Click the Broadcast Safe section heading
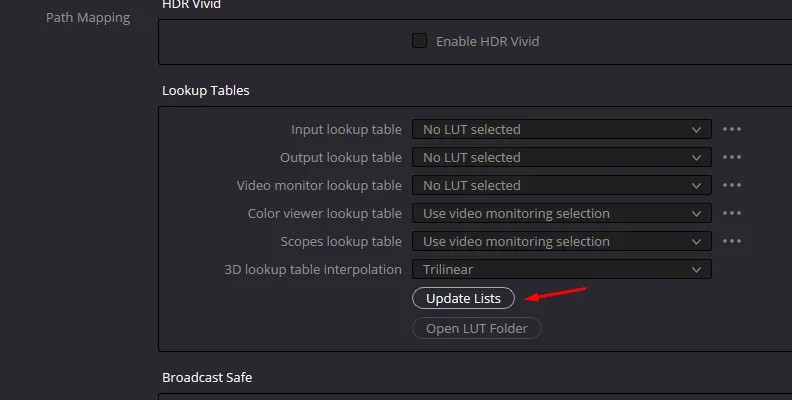This screenshot has width=792, height=400. (207, 378)
